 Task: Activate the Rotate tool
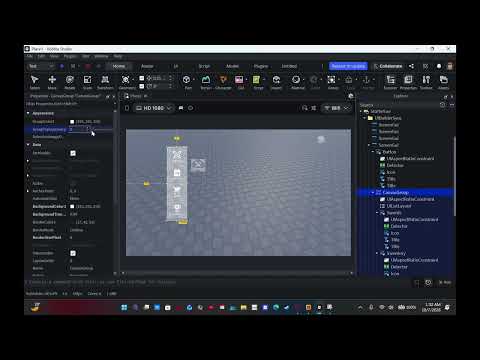point(70,82)
